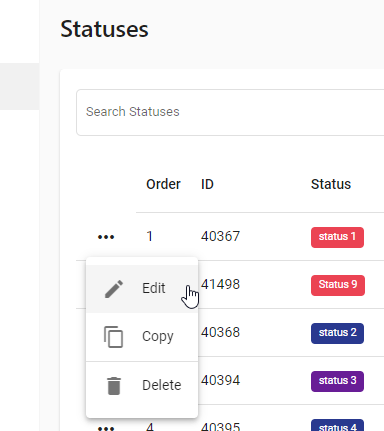Choose Delete from the context menu
Screen dimensions: 384x431
(142, 386)
